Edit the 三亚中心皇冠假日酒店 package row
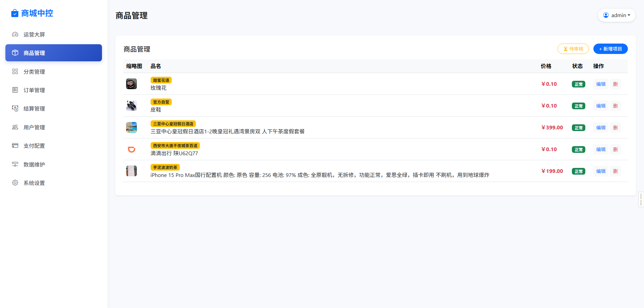This screenshot has height=308, width=644. 601,128
